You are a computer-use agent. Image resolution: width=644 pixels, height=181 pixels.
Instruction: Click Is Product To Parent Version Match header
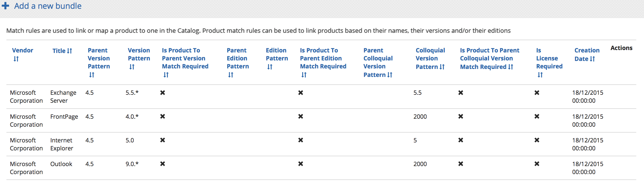point(185,58)
